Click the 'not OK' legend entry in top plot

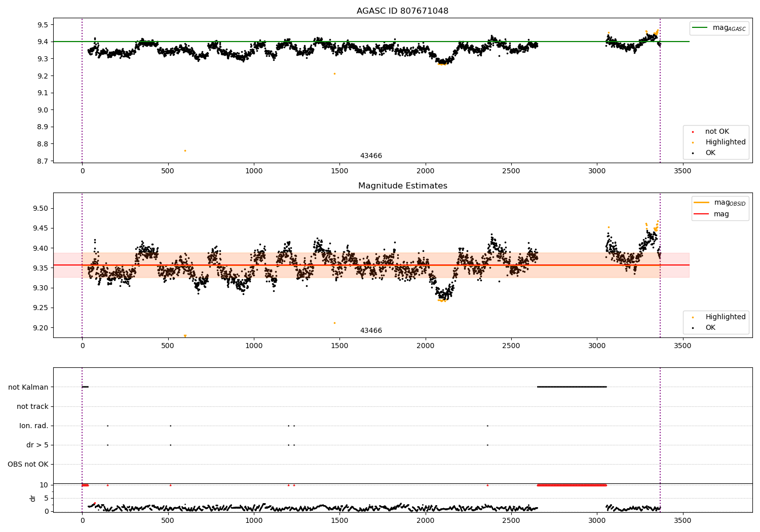click(x=716, y=132)
